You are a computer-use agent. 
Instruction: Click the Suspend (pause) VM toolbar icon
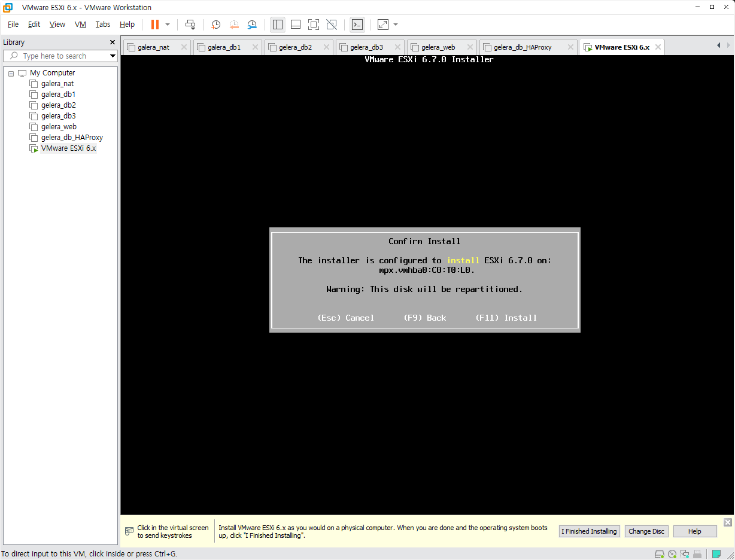tap(155, 25)
